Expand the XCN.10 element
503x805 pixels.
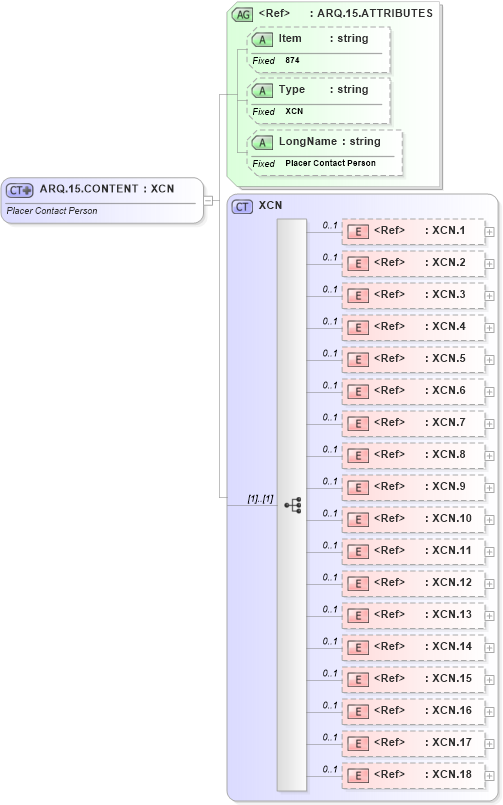point(489,520)
